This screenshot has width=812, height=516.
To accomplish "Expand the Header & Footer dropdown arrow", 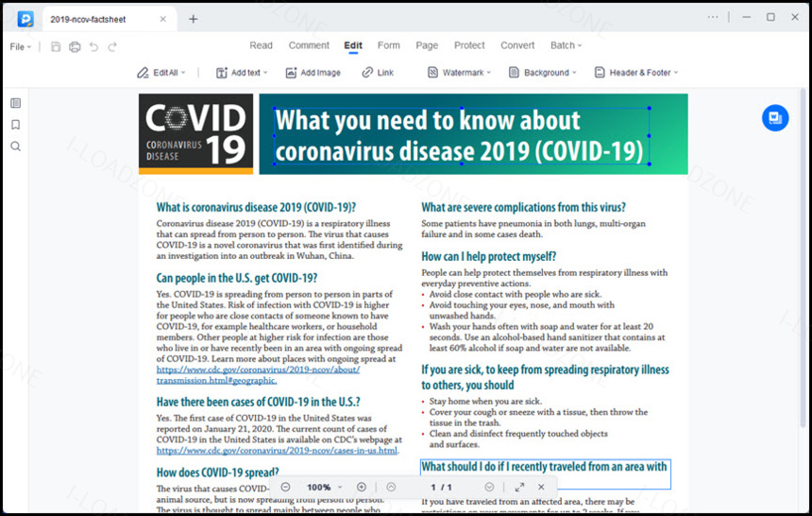I will pos(675,73).
